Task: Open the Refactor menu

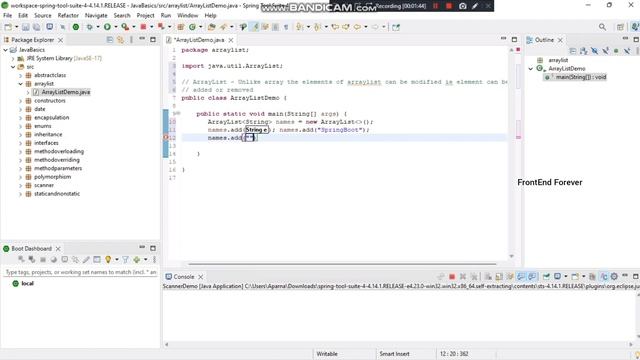Action: (68, 16)
